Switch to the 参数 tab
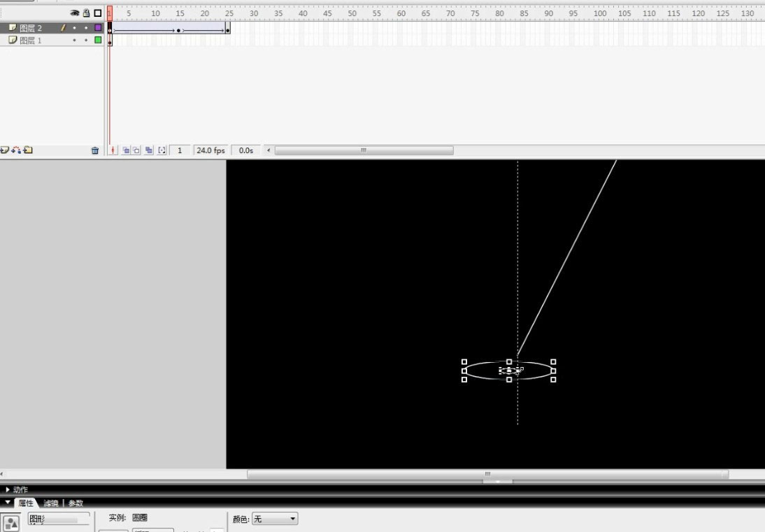This screenshot has height=532, width=765. (x=76, y=503)
